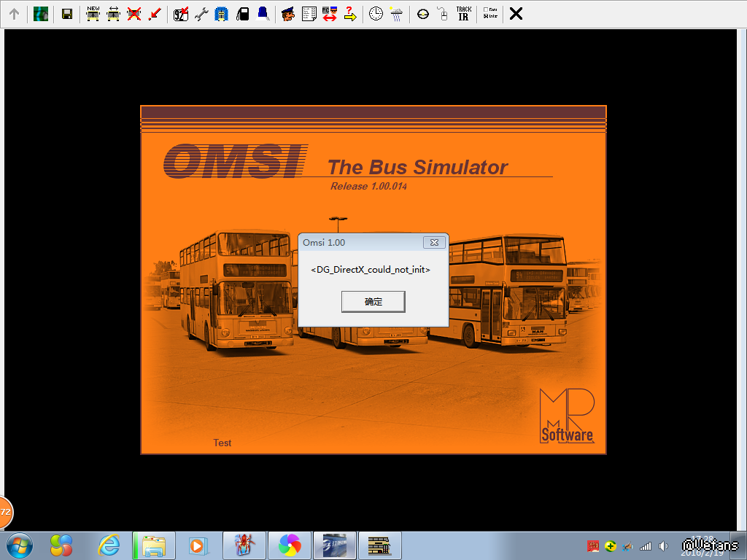Click the DG_DirectX_could_not_init message text
Viewport: 747px width, 560px height.
370,270
